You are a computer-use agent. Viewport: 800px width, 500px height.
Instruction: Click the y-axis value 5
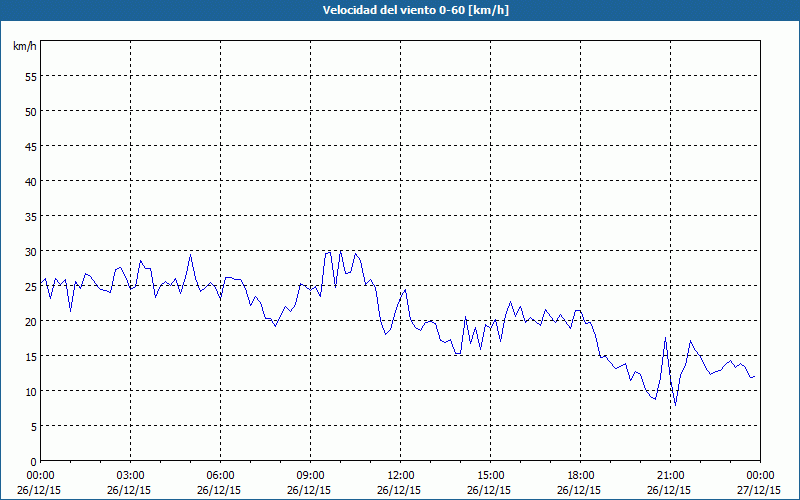click(x=34, y=427)
